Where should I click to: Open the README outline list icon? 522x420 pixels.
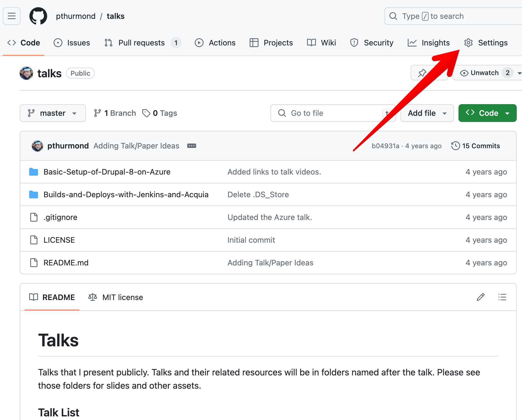tap(502, 297)
